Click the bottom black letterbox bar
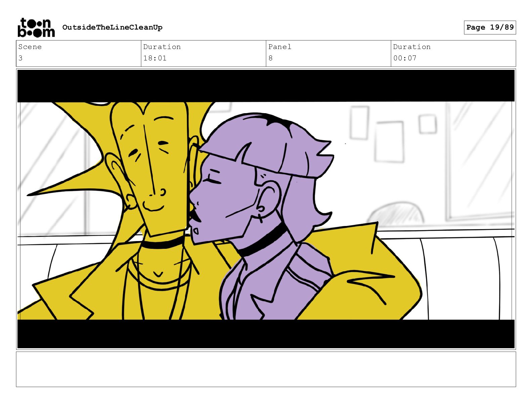532x411 pixels. (266, 334)
